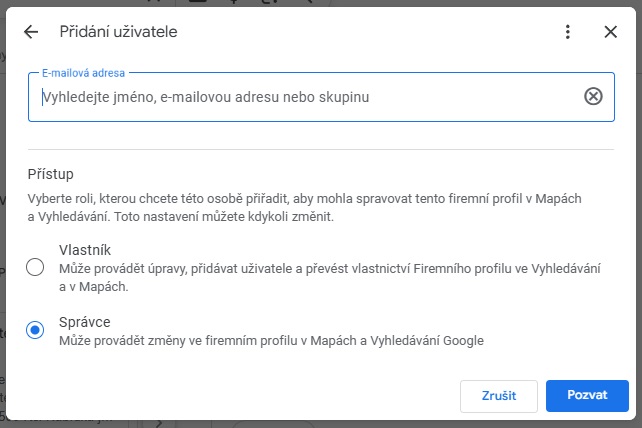Click the Správce role label
This screenshot has width=642, height=428.
(x=84, y=322)
